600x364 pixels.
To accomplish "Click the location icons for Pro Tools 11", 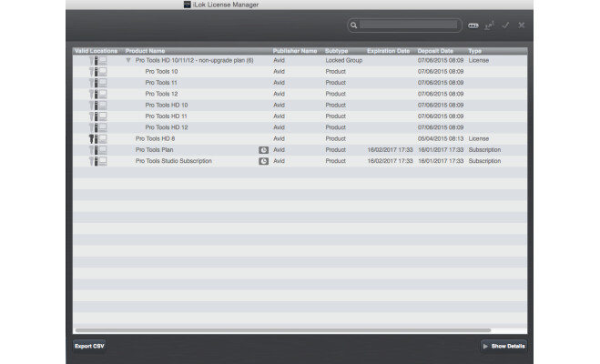I will pos(98,83).
